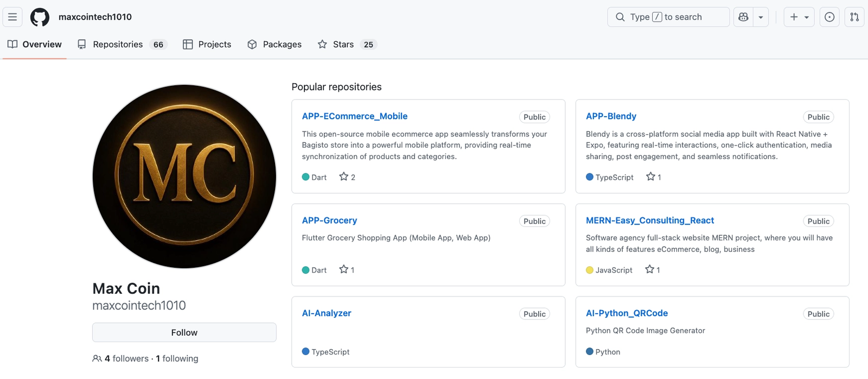The image size is (868, 379).
Task: Open the hamburger navigation menu
Action: [12, 17]
